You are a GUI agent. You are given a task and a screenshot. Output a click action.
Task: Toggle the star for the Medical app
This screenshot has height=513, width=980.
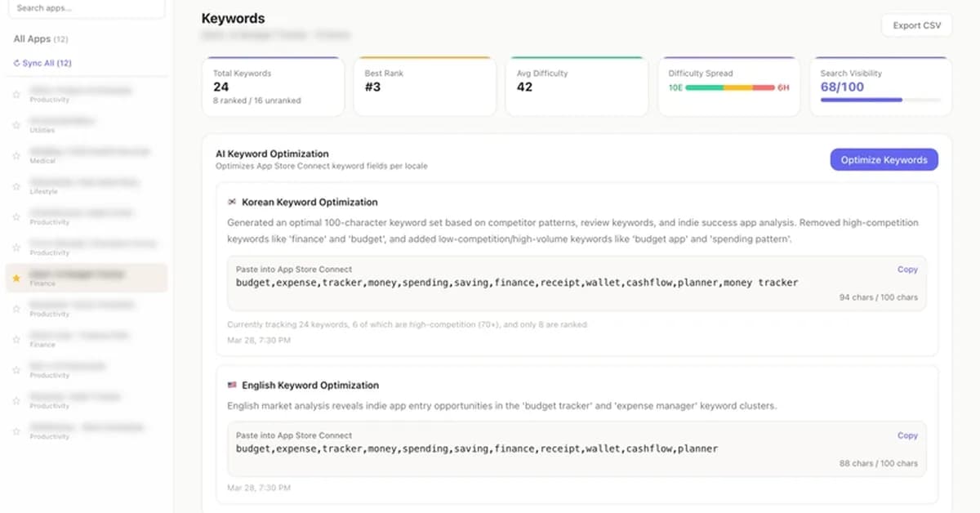(16, 156)
